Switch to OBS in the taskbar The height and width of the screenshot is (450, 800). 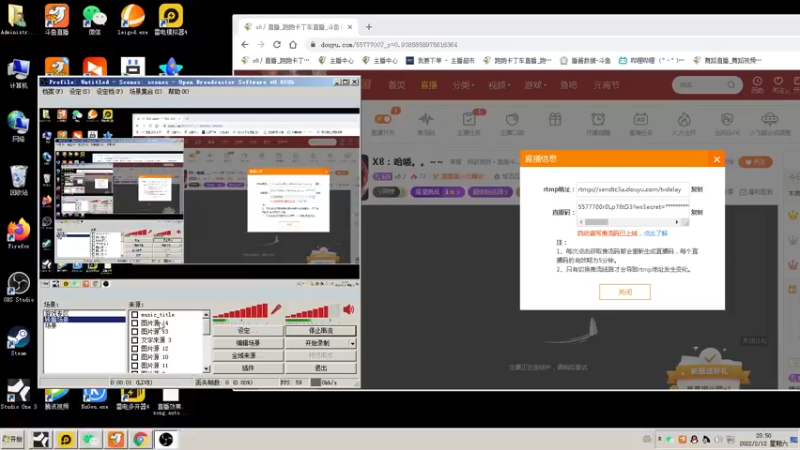pyautogui.click(x=165, y=439)
